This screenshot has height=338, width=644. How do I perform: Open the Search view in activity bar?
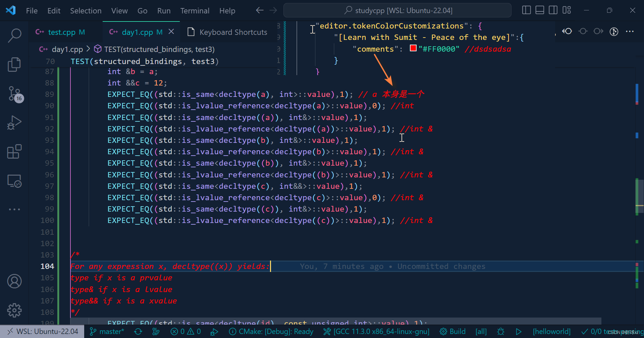[14, 35]
